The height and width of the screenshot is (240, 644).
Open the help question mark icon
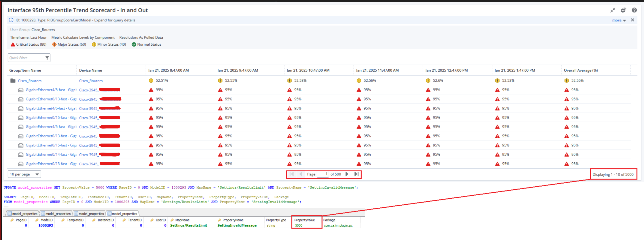(634, 10)
